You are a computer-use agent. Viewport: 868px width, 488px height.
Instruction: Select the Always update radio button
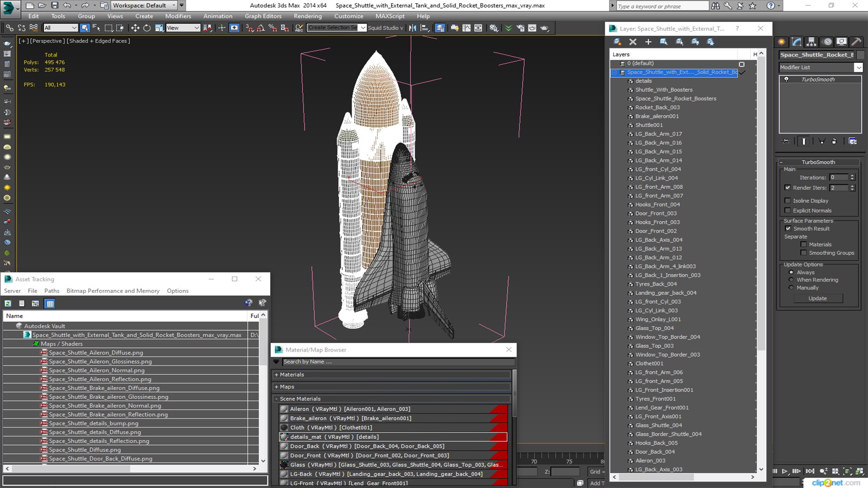coord(791,272)
